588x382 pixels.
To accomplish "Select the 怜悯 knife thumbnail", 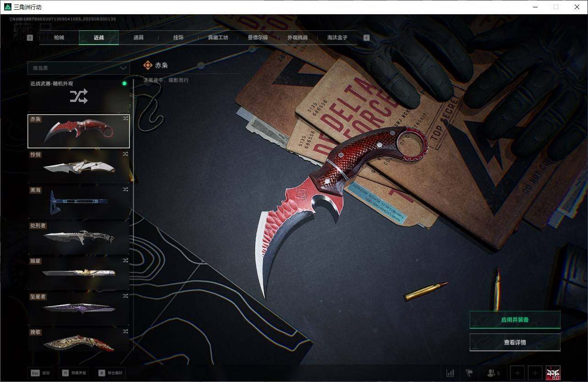I will coord(78,167).
